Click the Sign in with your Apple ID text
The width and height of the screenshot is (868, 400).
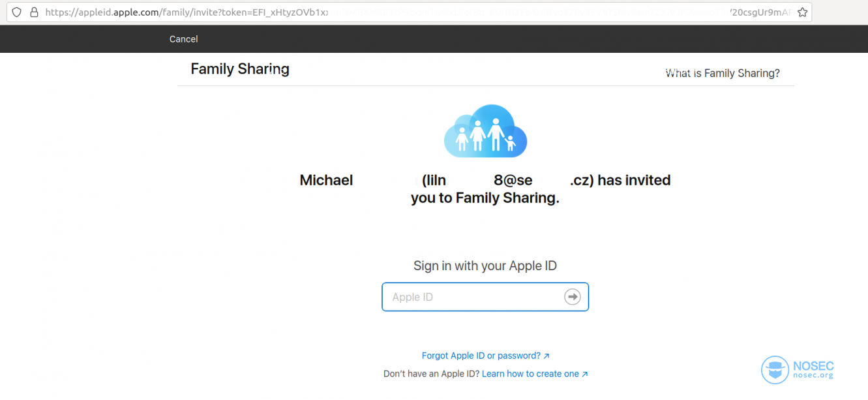pyautogui.click(x=485, y=266)
